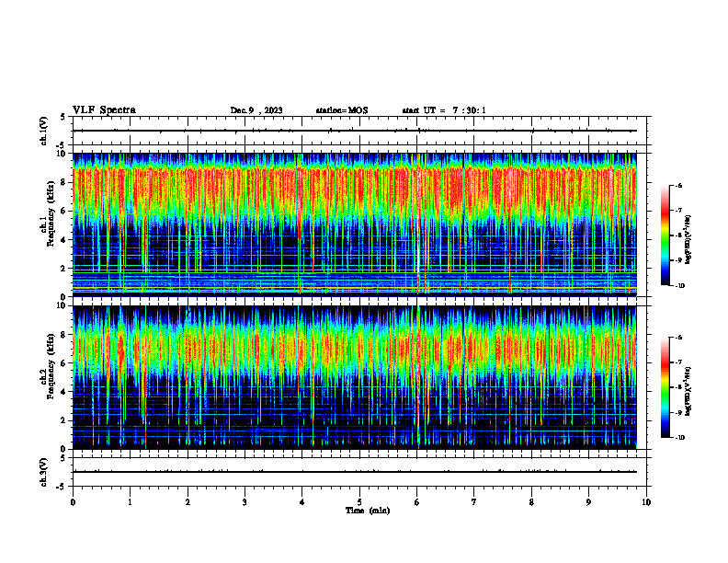Click the "start UT = 7 : 30: 1" text
This screenshot has height=563, width=728.
[444, 110]
